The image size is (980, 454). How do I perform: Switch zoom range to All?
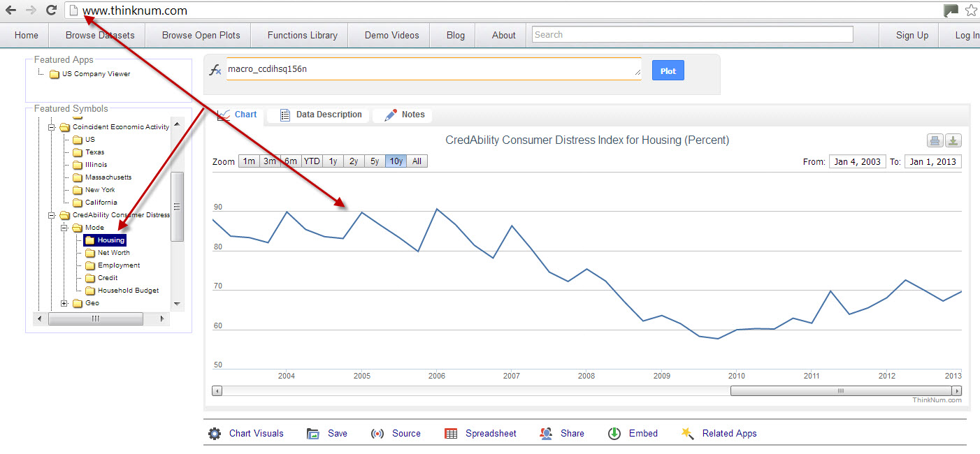tap(417, 161)
